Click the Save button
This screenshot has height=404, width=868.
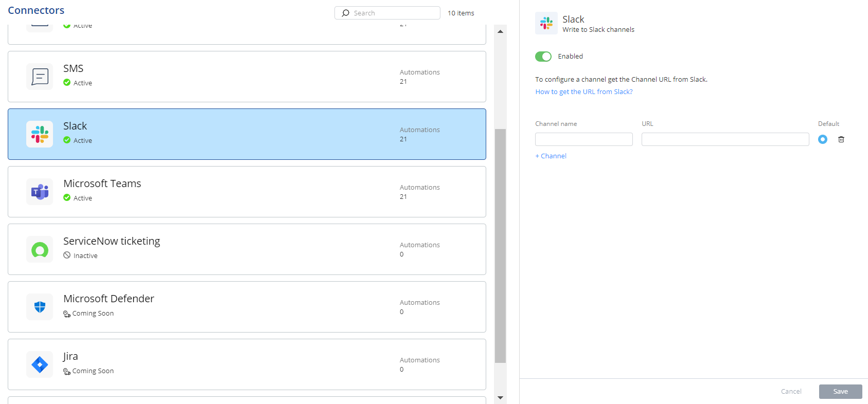coord(841,392)
